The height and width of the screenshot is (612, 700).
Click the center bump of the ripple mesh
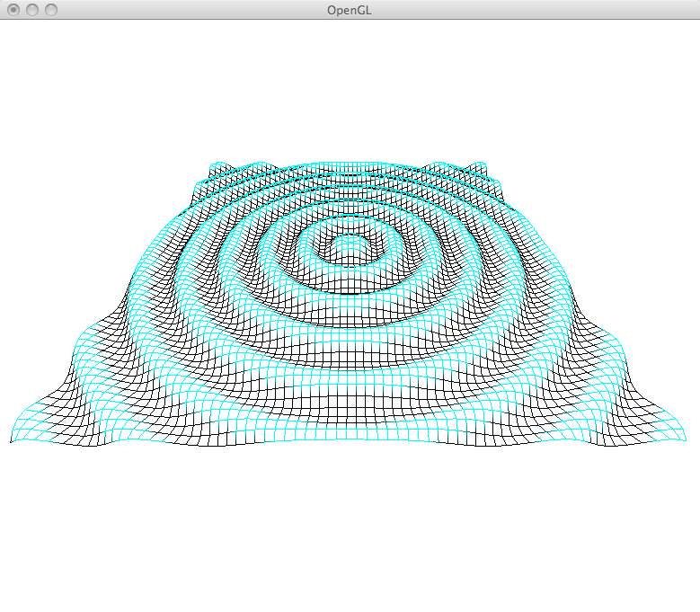pyautogui.click(x=350, y=249)
